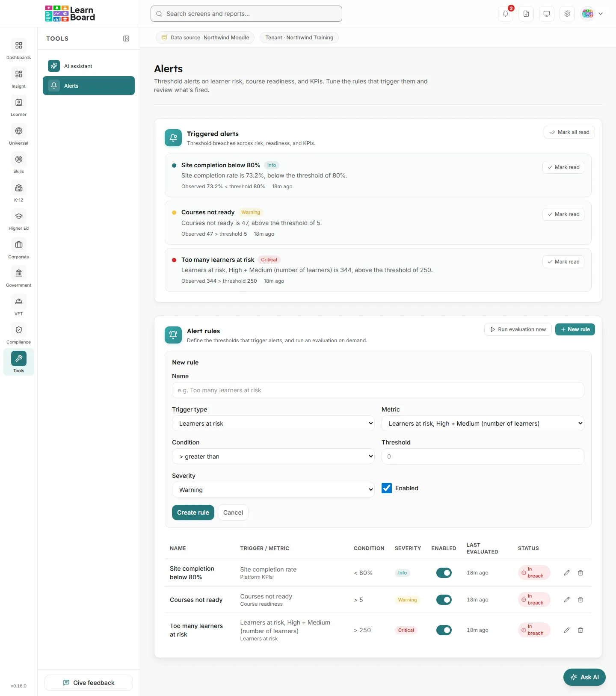Viewport: 616px width, 696px height.
Task: Edit the Site completion below 80% rule
Action: pos(567,573)
